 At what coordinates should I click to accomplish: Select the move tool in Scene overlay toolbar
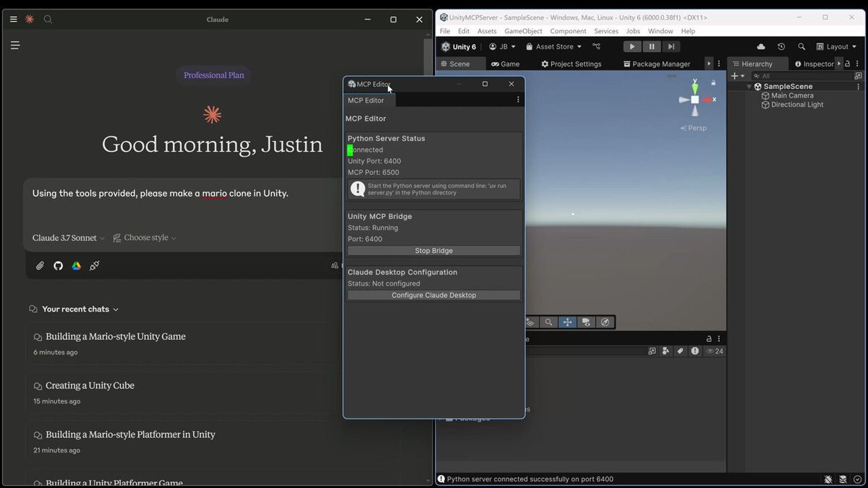[567, 322]
